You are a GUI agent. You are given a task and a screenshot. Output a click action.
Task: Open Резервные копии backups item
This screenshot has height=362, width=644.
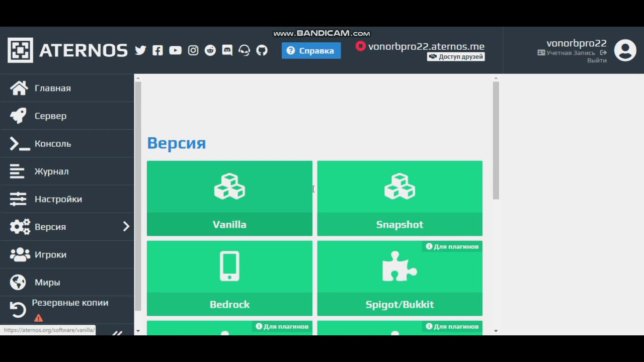67,310
